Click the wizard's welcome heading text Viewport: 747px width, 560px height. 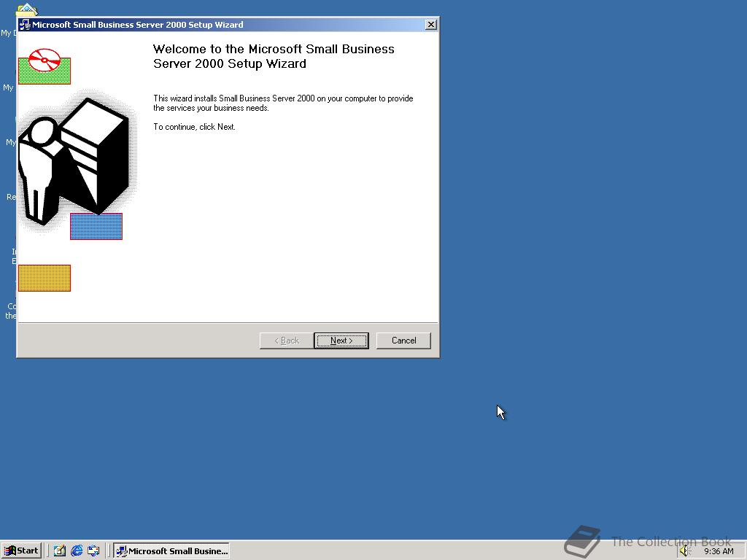click(274, 56)
